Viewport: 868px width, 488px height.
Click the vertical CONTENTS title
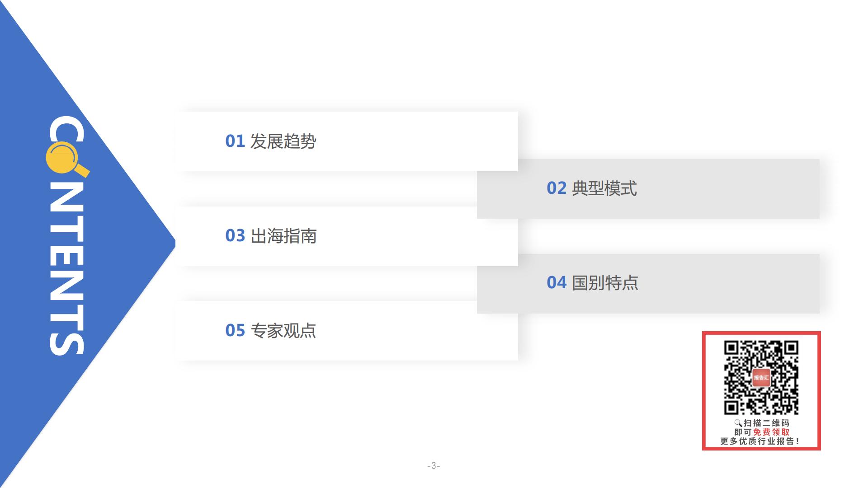[x=67, y=235]
